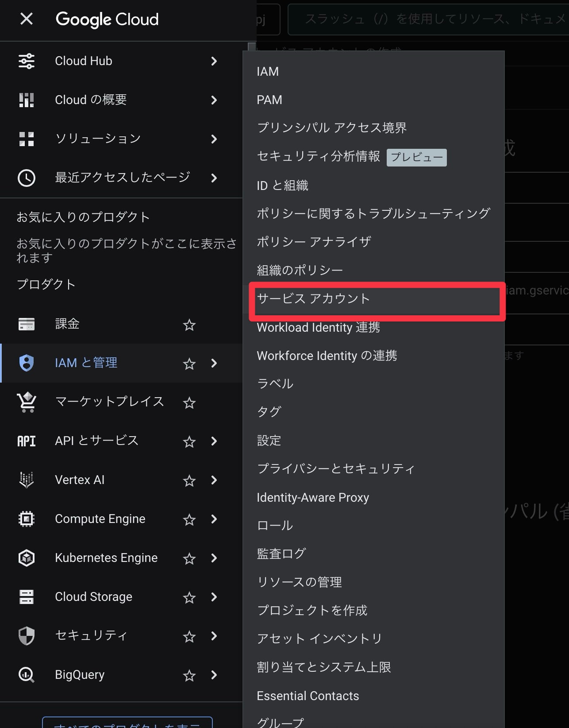Screen dimensions: 569x728
Task: Click the Kubernetes Engine cube icon
Action: pos(27,558)
